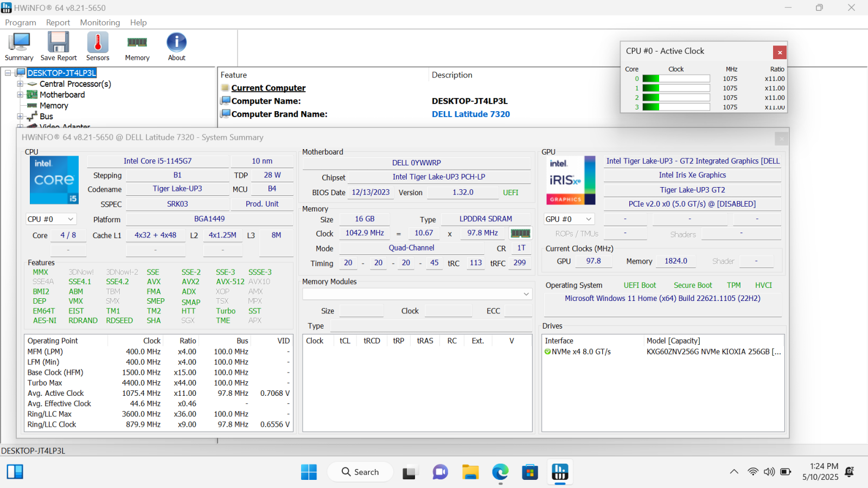
Task: Open the GPU #0 selector dropdown
Action: pyautogui.click(x=569, y=219)
